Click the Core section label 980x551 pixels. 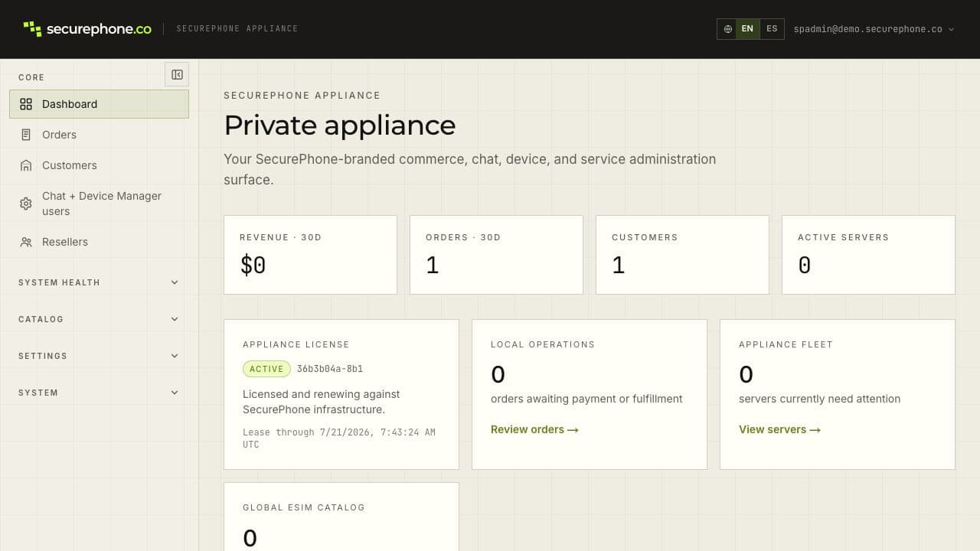[31, 77]
